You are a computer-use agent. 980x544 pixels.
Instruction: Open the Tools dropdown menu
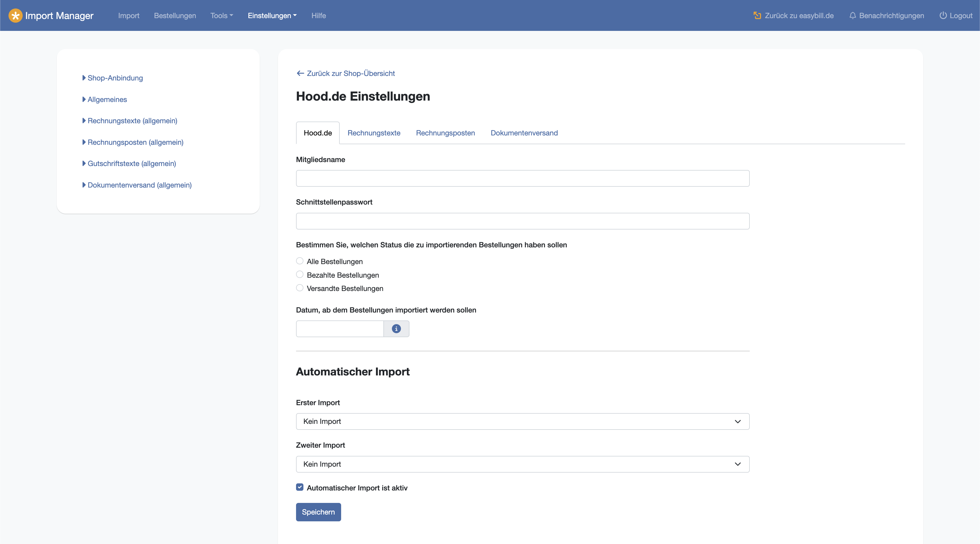click(222, 16)
